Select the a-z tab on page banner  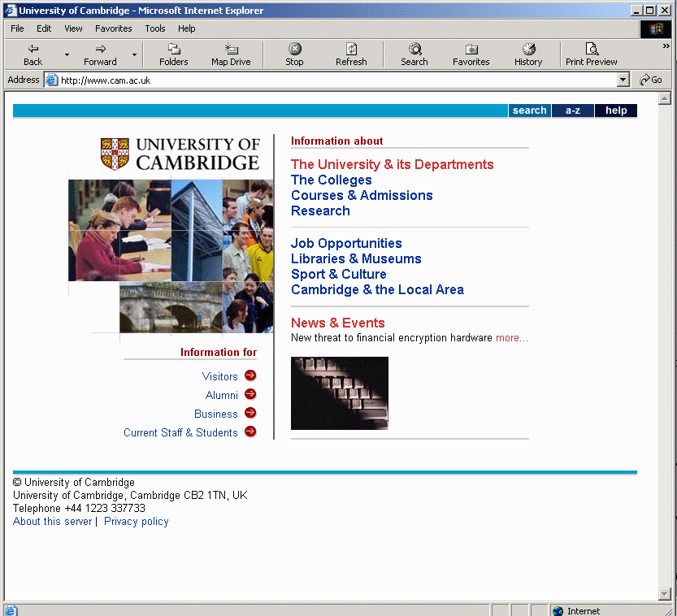pyautogui.click(x=573, y=111)
